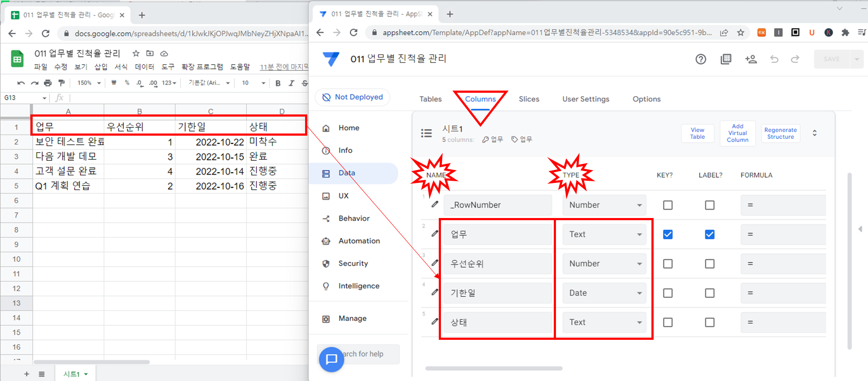Switch to the Tables tab
868x381 pixels.
(x=431, y=99)
